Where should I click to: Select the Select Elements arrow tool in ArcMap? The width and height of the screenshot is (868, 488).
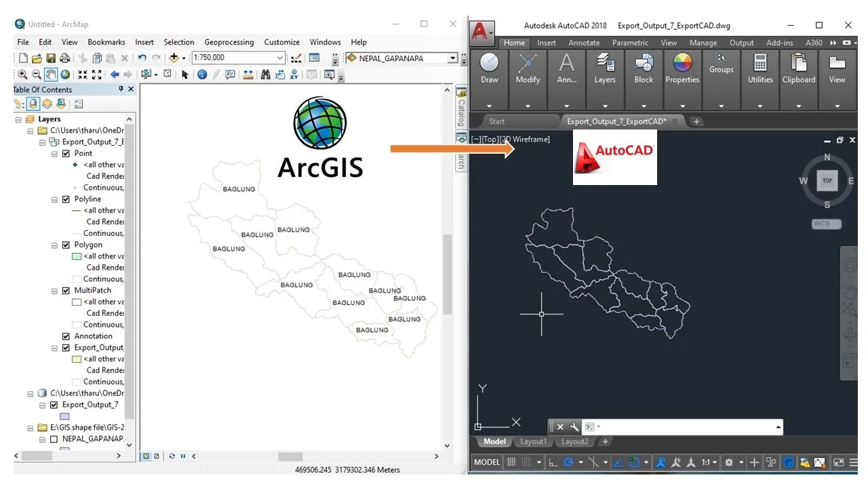click(184, 75)
